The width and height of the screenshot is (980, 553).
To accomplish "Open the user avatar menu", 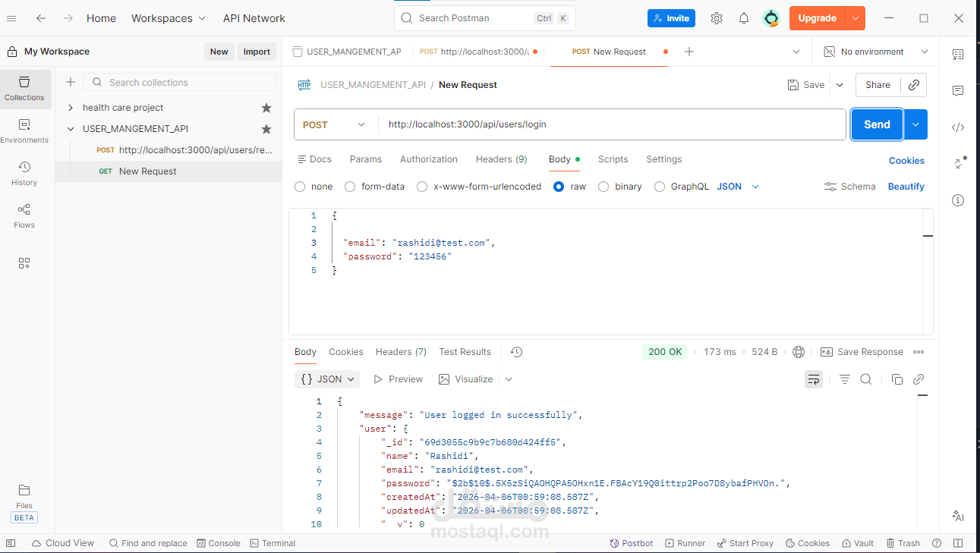I will coord(771,18).
